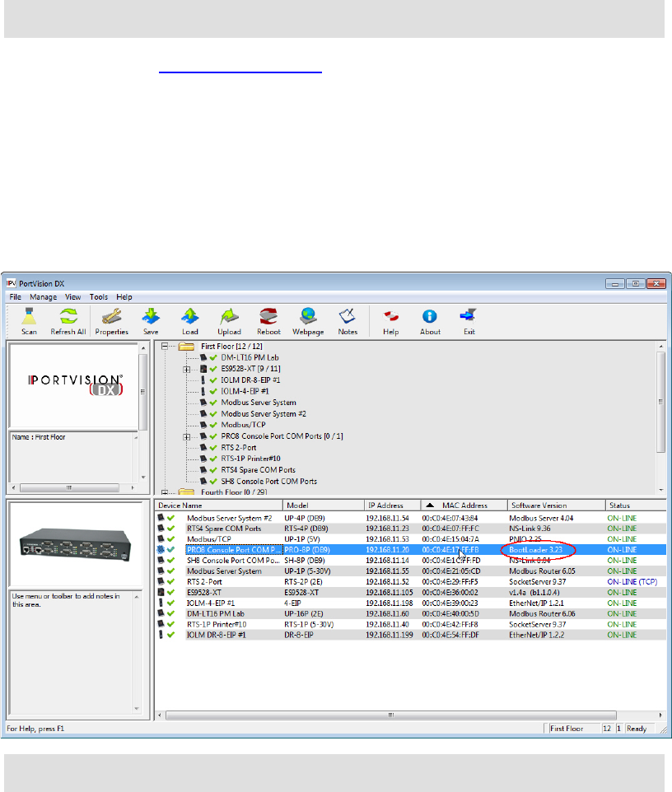Sort by the MAC Address column header

[464, 505]
